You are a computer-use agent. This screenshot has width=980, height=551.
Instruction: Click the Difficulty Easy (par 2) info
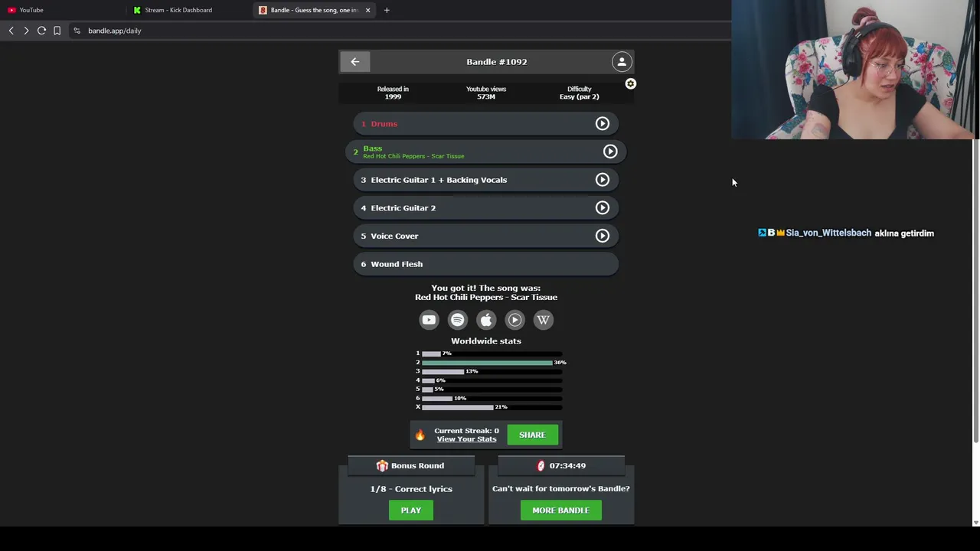click(x=580, y=93)
